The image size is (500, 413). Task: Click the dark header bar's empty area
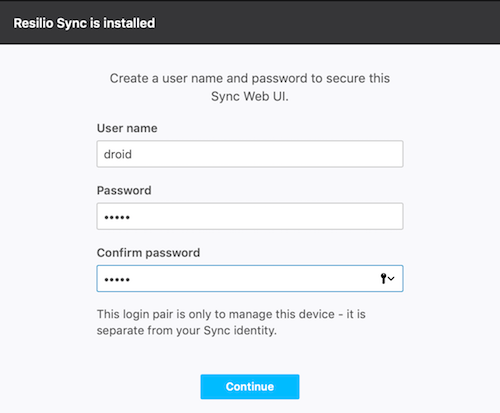tap(327, 22)
